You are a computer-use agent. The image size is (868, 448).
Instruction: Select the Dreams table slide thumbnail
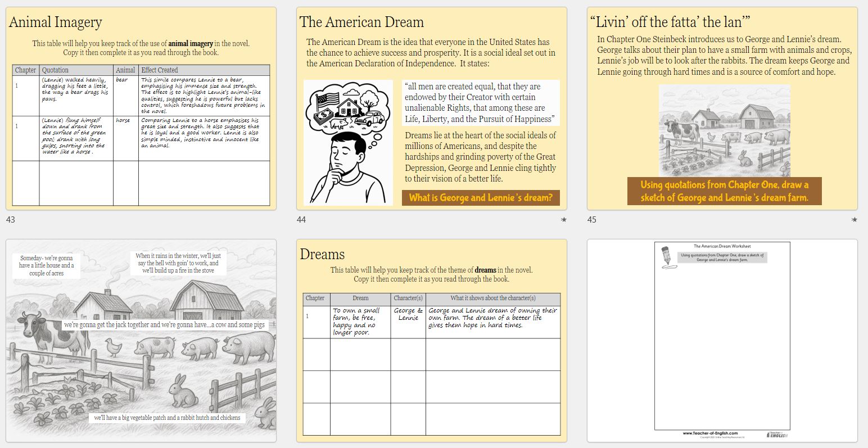(431, 340)
